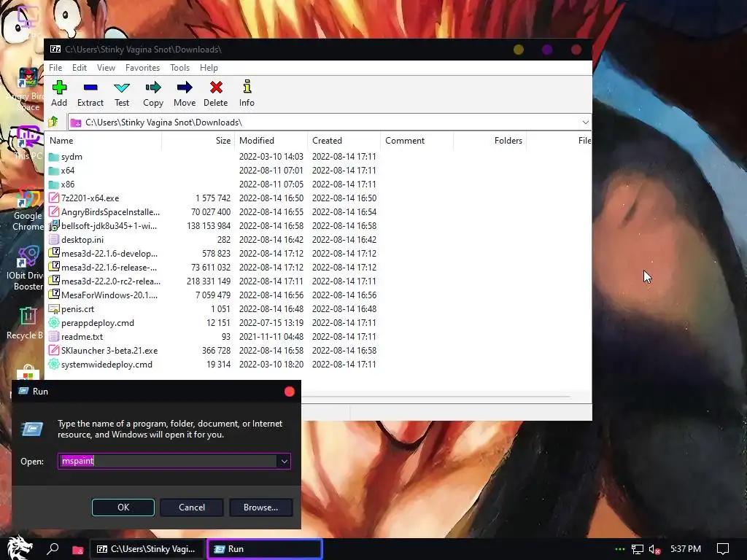Select desktop.ini file icon
Viewport: 747px width, 560px height.
click(54, 239)
